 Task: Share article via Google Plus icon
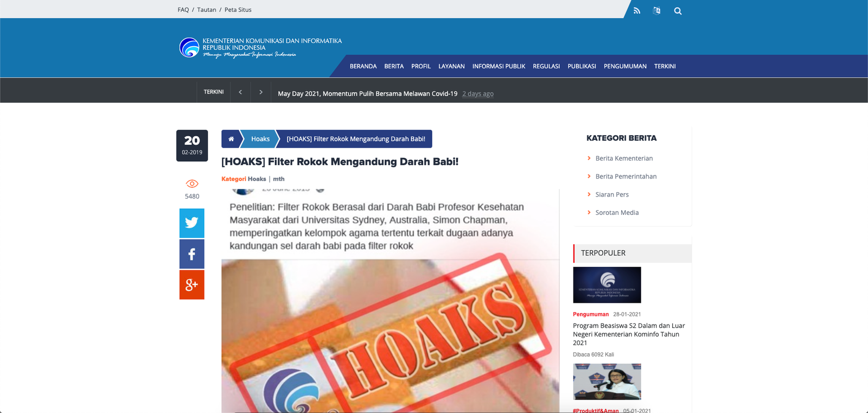pyautogui.click(x=192, y=285)
